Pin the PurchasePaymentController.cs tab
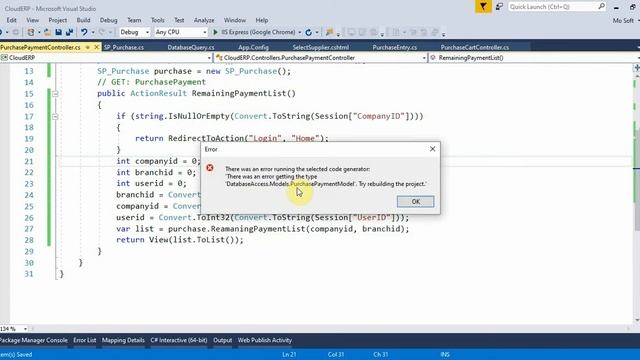Image resolution: width=640 pixels, height=360 pixels. point(87,47)
